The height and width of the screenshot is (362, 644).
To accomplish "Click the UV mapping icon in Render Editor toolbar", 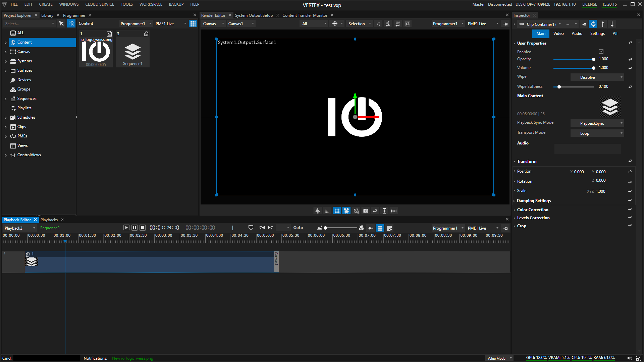I will point(398,23).
